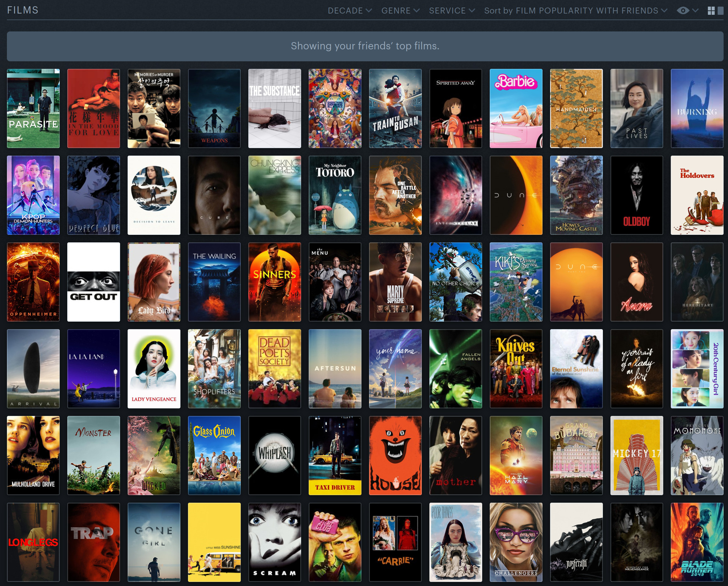Open the Barbie film poster
The width and height of the screenshot is (728, 586).
[516, 108]
